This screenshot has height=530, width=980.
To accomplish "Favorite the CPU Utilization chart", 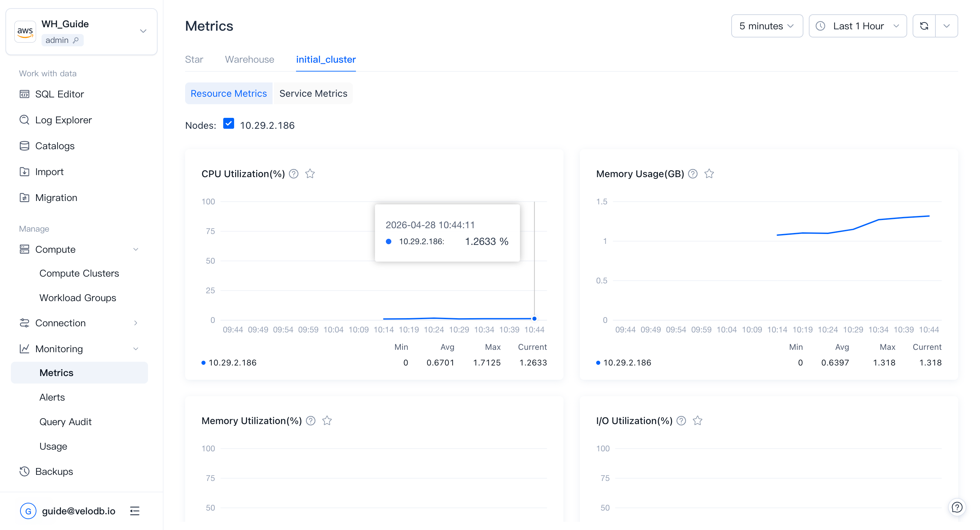I will (310, 174).
